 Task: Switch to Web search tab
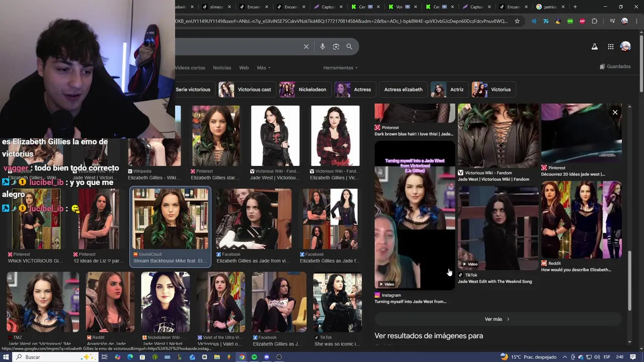click(x=244, y=68)
